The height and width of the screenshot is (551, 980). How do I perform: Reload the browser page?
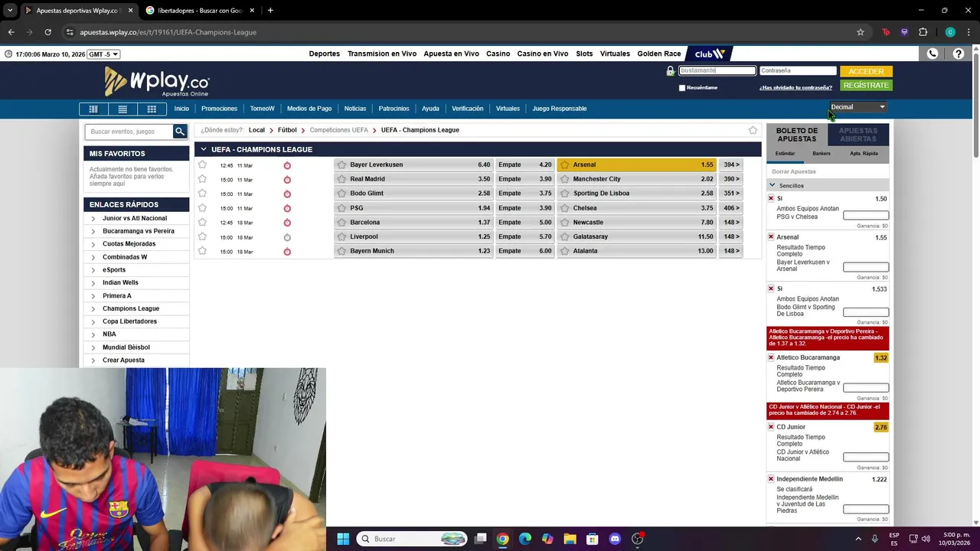tap(47, 32)
